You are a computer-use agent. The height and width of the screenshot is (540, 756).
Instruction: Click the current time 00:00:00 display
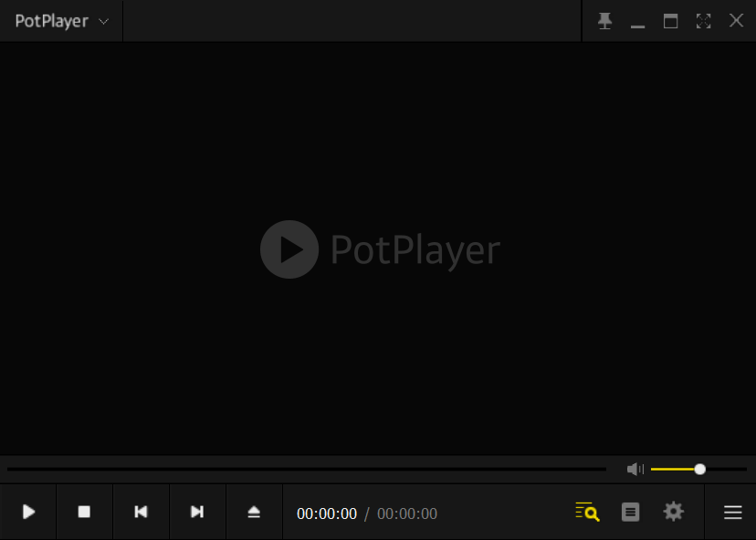click(x=327, y=514)
